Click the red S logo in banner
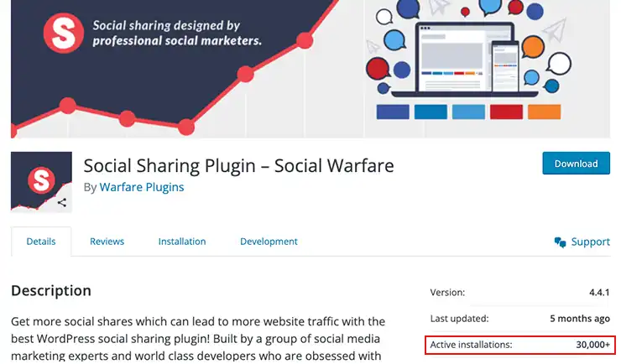This screenshot has width=621, height=364. (x=64, y=34)
